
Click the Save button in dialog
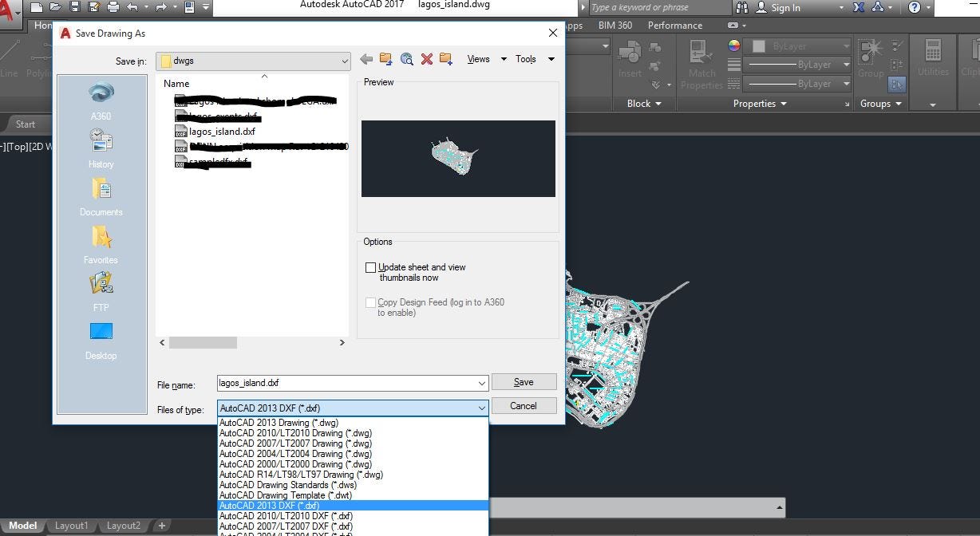click(x=524, y=382)
